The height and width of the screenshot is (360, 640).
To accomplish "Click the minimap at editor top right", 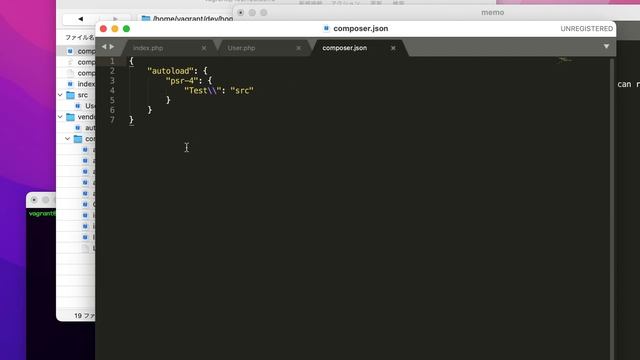I will [565, 60].
